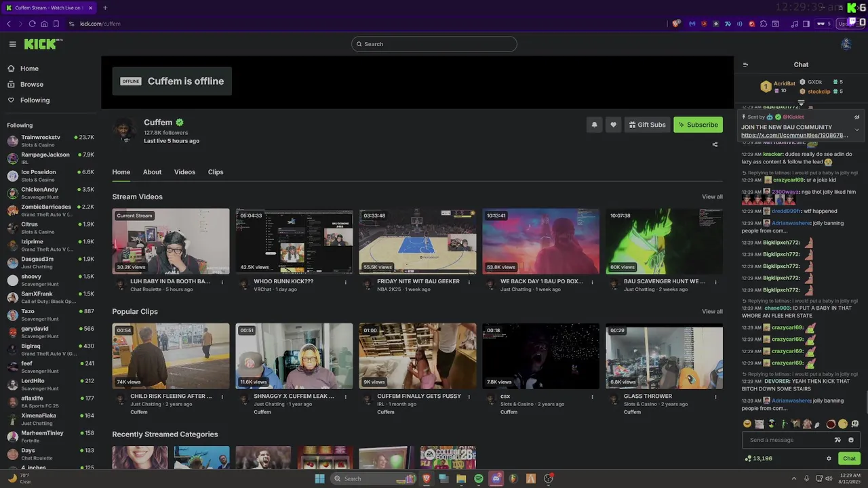The width and height of the screenshot is (868, 488).
Task: Hide the pinned message from Kicklet
Action: [x=856, y=117]
